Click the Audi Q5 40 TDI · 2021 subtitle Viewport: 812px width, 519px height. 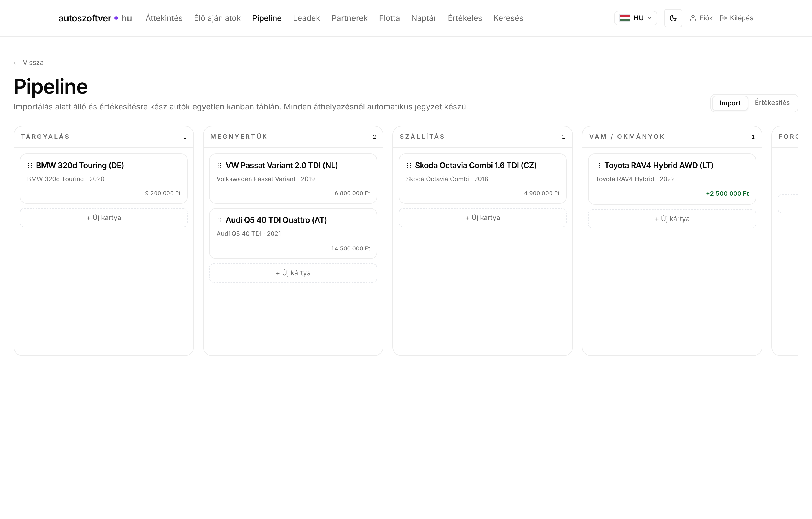pyautogui.click(x=248, y=234)
